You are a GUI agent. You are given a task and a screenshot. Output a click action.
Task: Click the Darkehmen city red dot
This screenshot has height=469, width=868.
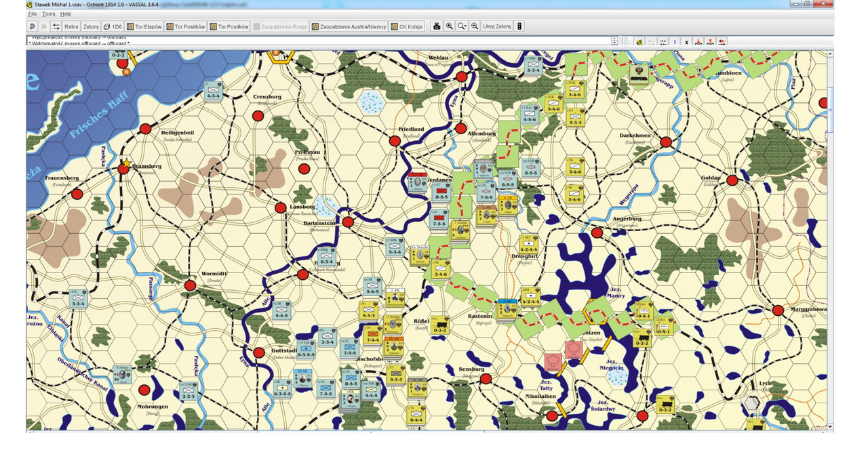[x=666, y=142]
